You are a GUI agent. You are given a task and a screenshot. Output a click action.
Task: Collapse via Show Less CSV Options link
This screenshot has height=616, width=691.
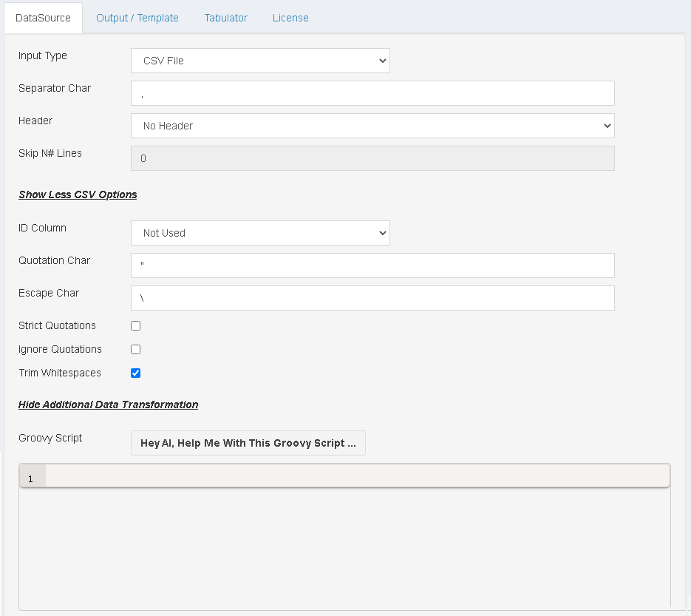point(78,194)
